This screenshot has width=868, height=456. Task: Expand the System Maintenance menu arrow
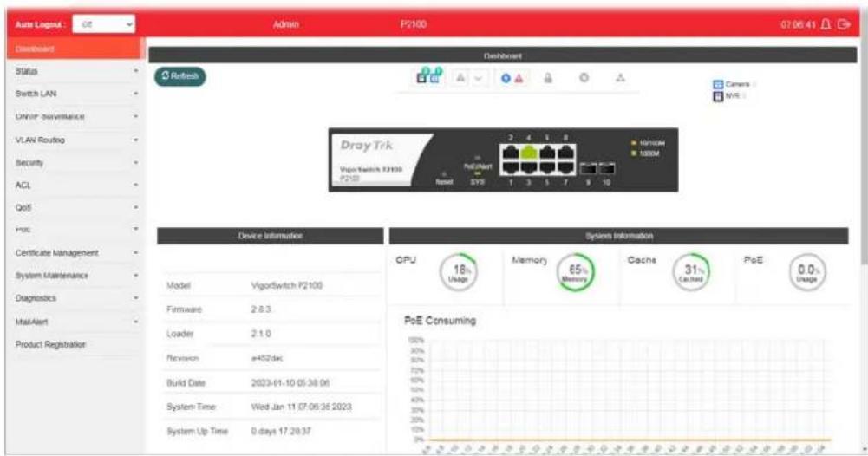click(x=135, y=276)
